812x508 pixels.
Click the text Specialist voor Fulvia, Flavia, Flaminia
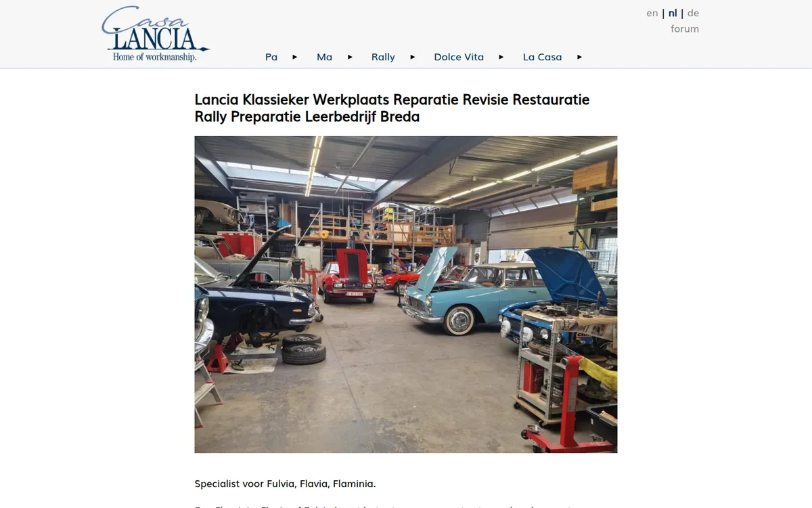point(285,484)
